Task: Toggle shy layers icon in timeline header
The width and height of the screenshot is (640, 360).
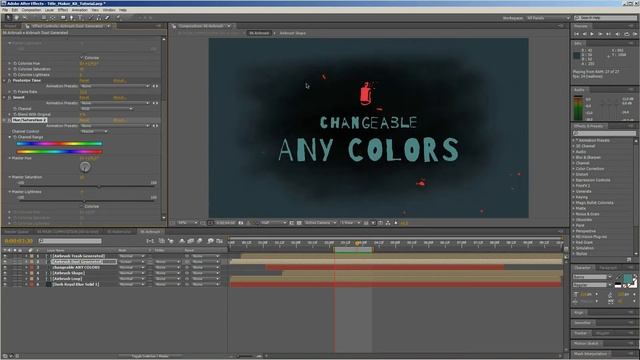Action: pyautogui.click(x=182, y=241)
